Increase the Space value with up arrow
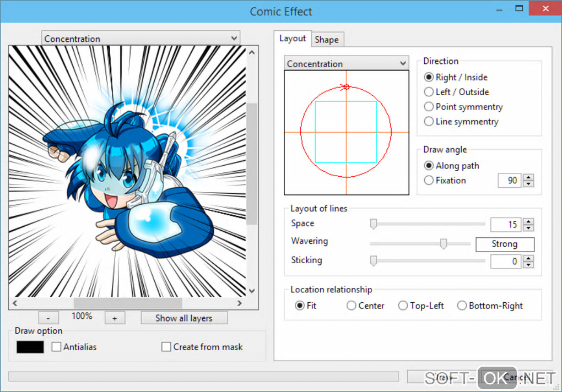The height and width of the screenshot is (392, 562). [x=529, y=221]
